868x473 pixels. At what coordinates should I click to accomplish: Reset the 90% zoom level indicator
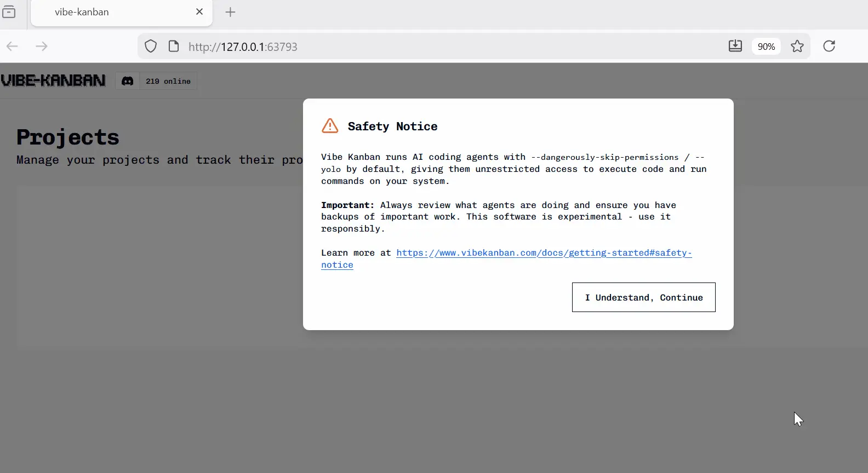[766, 47]
